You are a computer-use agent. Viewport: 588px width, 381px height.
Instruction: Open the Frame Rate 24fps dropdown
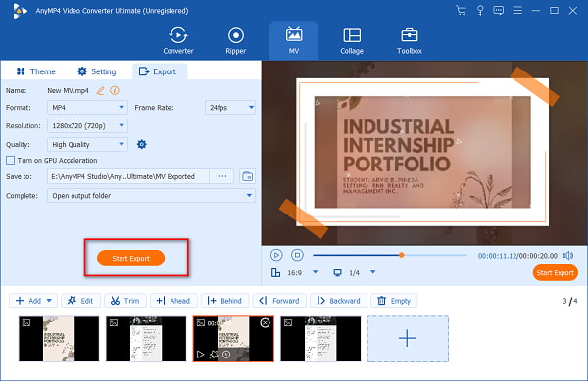[230, 107]
